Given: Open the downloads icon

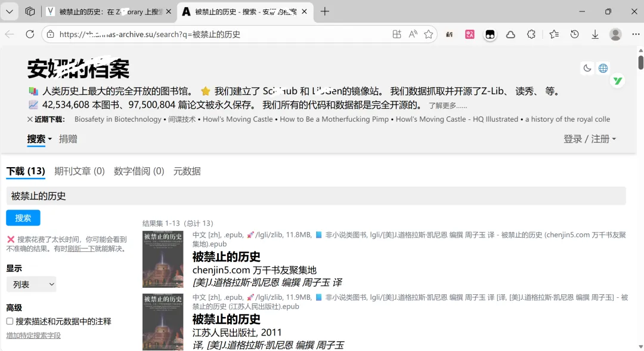Looking at the screenshot, I should coord(595,35).
